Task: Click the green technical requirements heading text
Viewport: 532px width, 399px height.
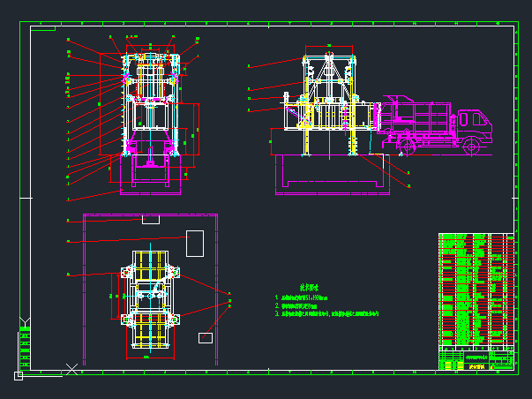Action: pyautogui.click(x=310, y=288)
